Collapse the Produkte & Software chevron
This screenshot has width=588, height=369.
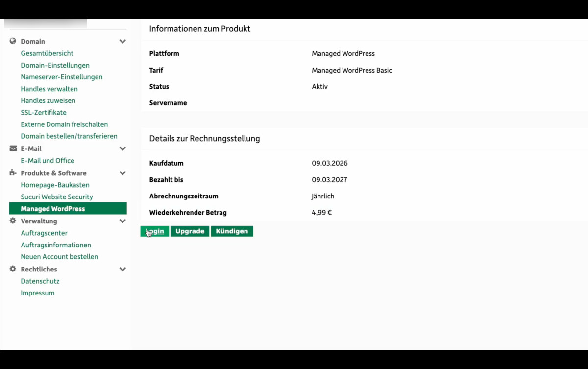click(x=122, y=173)
